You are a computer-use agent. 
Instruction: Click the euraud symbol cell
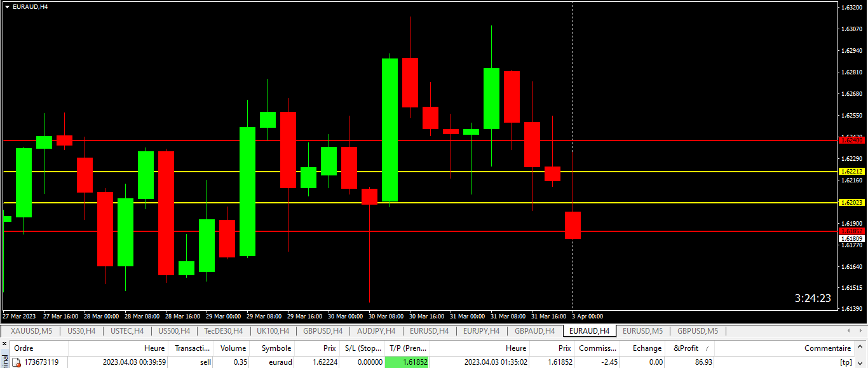click(279, 362)
